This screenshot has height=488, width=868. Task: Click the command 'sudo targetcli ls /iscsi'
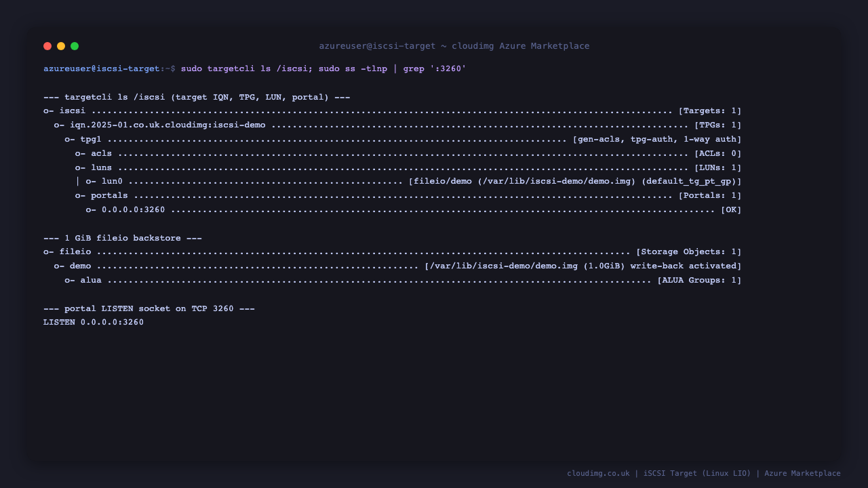(244, 68)
